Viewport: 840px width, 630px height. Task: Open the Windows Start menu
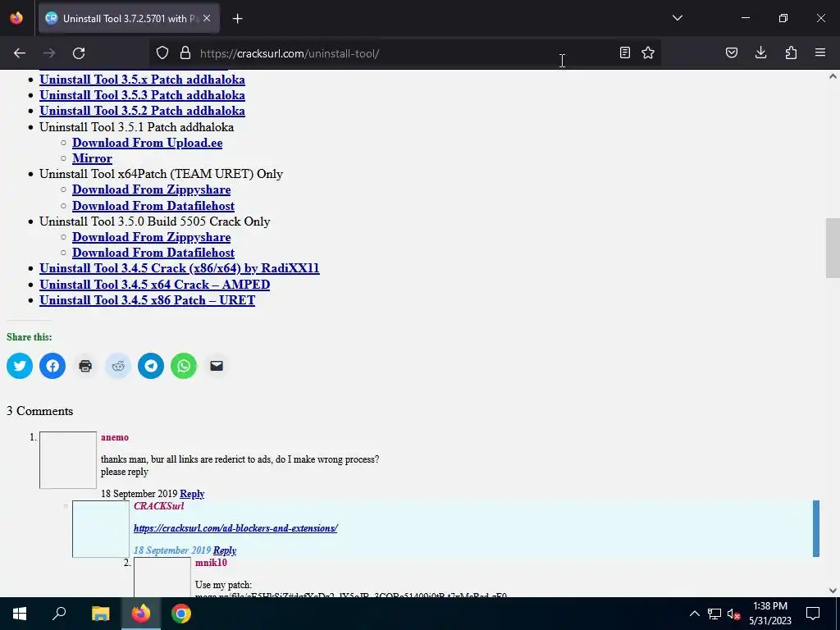pyautogui.click(x=20, y=614)
